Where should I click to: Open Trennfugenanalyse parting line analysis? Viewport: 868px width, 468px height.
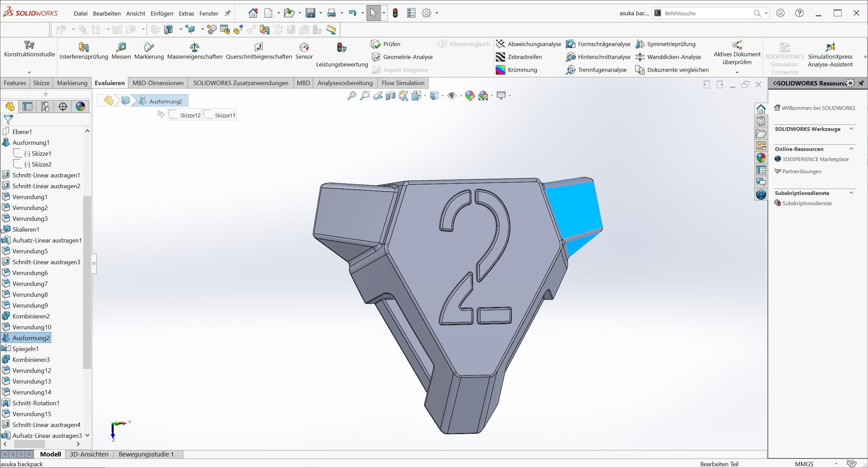click(x=596, y=70)
